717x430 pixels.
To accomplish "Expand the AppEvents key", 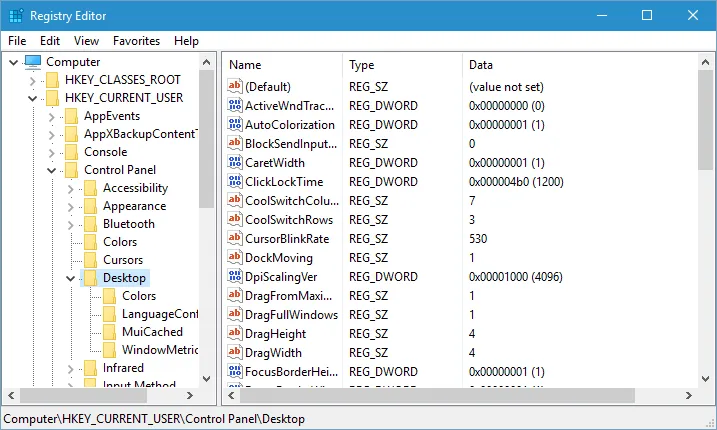I will 52,117.
